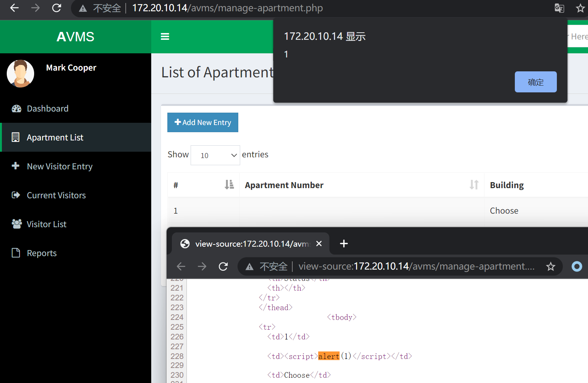Go back in main browser window
The width and height of the screenshot is (588, 383).
pyautogui.click(x=14, y=8)
